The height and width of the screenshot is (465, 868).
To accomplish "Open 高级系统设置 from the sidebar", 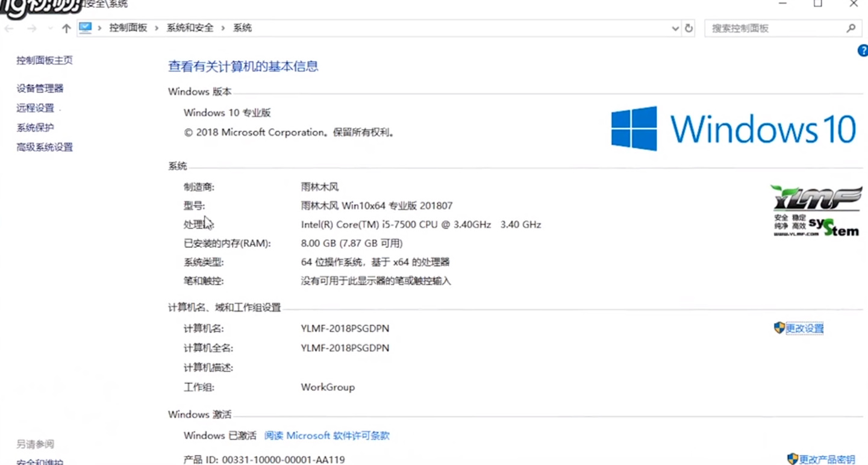I will tap(45, 147).
